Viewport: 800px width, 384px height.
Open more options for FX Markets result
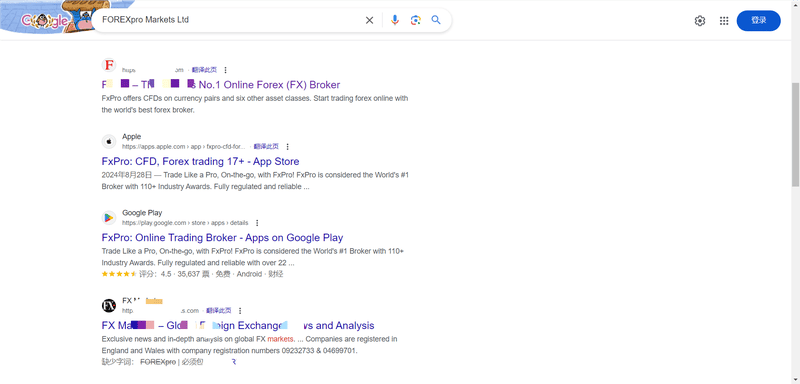(x=240, y=311)
